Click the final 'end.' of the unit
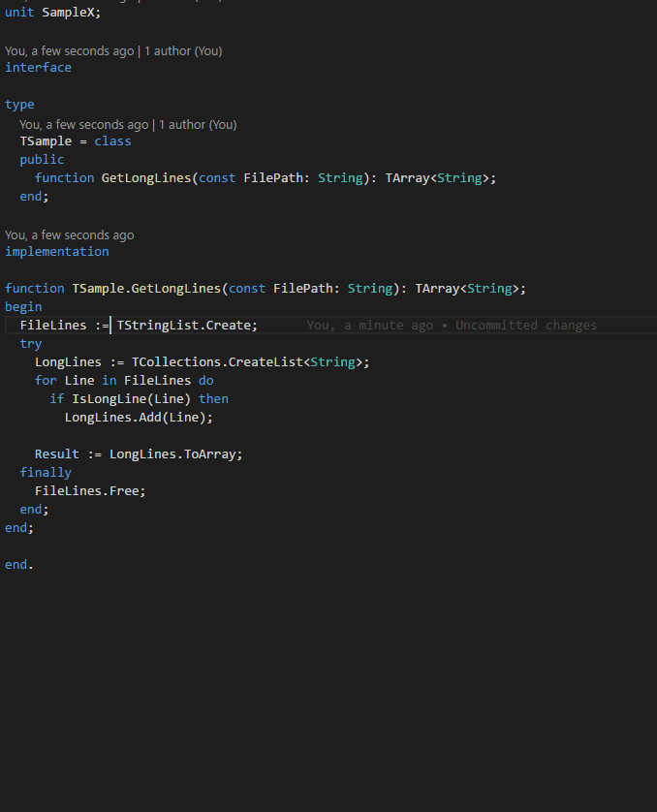657x812 pixels. point(19,564)
